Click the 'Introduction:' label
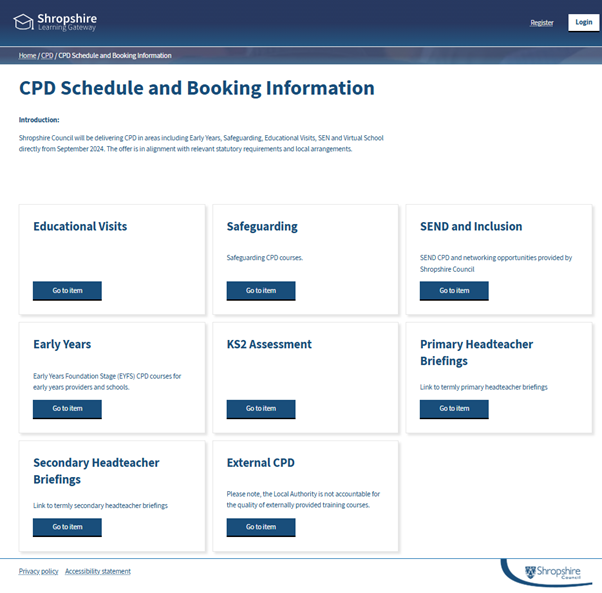The height and width of the screenshot is (593, 602). pyautogui.click(x=39, y=120)
